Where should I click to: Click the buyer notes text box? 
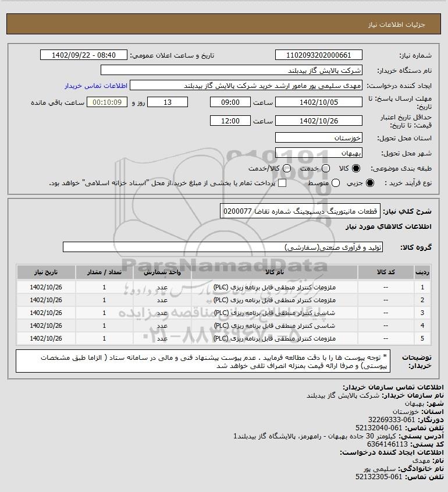click(x=203, y=361)
